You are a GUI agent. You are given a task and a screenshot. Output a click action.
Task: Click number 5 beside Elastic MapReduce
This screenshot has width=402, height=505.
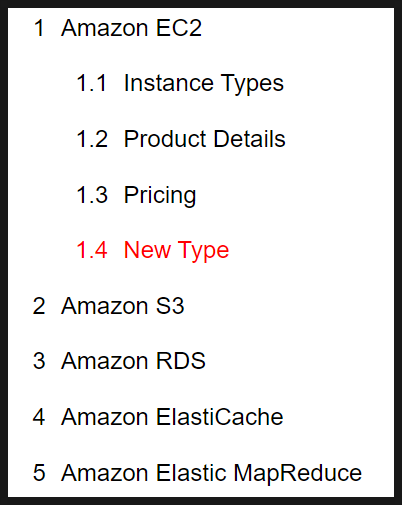39,473
